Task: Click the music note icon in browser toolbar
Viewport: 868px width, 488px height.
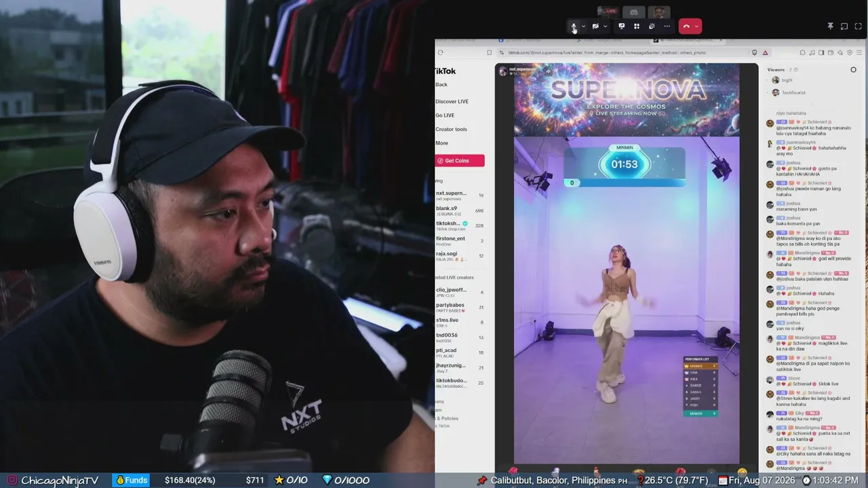Action: pyautogui.click(x=812, y=52)
